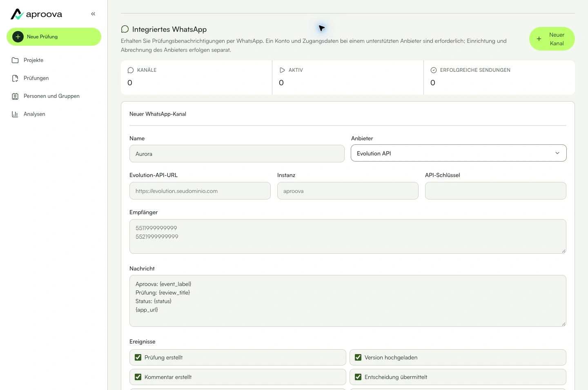Image resolution: width=588 pixels, height=390 pixels.
Task: Click the WhatsApp chat bubble heading icon
Action: [125, 29]
